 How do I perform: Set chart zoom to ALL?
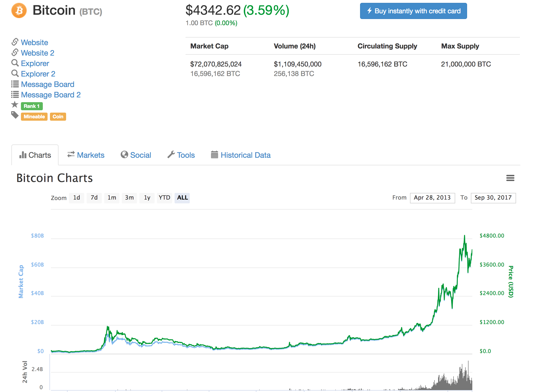pos(182,198)
